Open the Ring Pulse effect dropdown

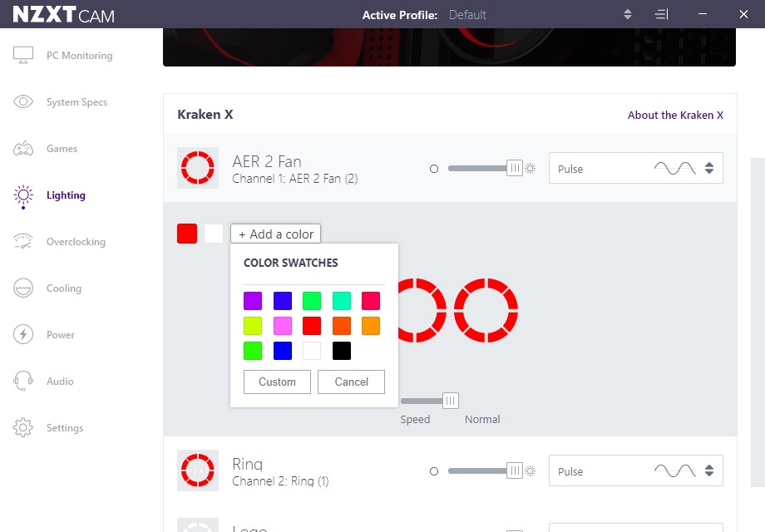coord(636,470)
